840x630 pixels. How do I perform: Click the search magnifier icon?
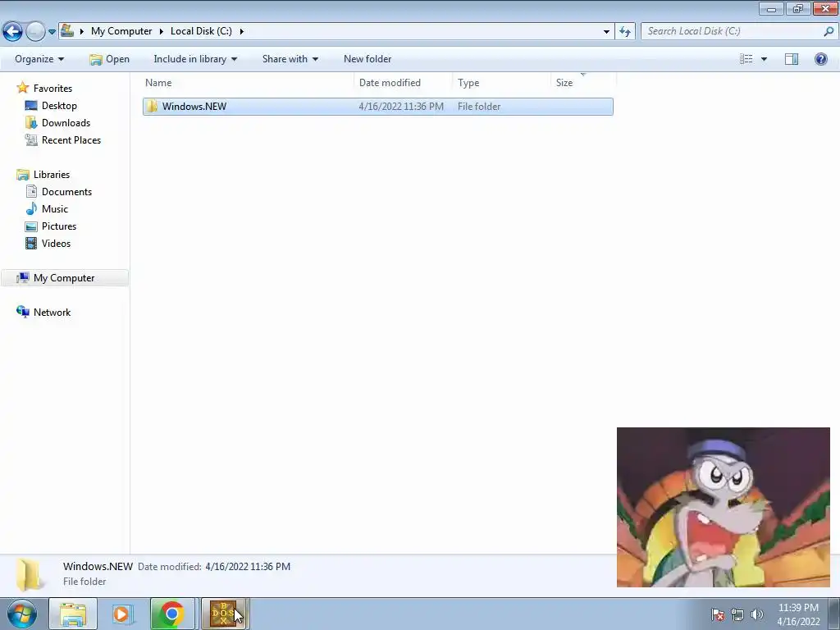[829, 31]
